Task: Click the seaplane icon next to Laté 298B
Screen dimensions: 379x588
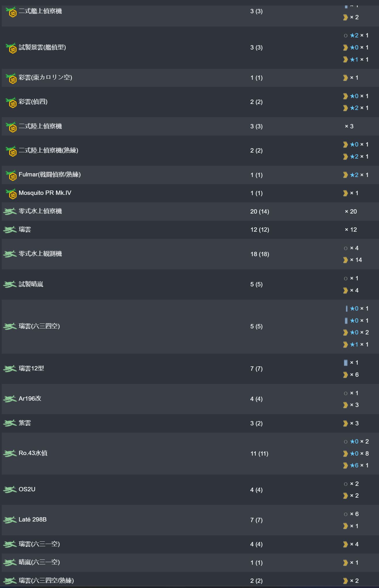Action: [x=10, y=520]
